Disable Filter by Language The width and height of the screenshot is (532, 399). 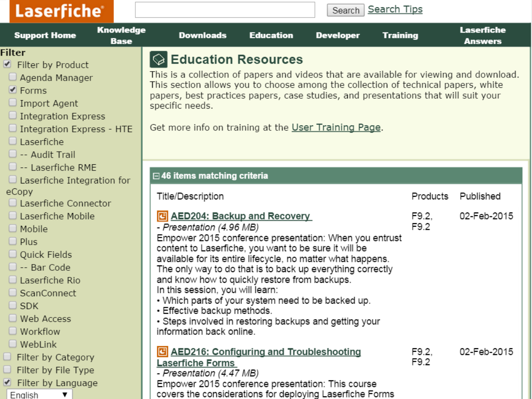(x=7, y=383)
